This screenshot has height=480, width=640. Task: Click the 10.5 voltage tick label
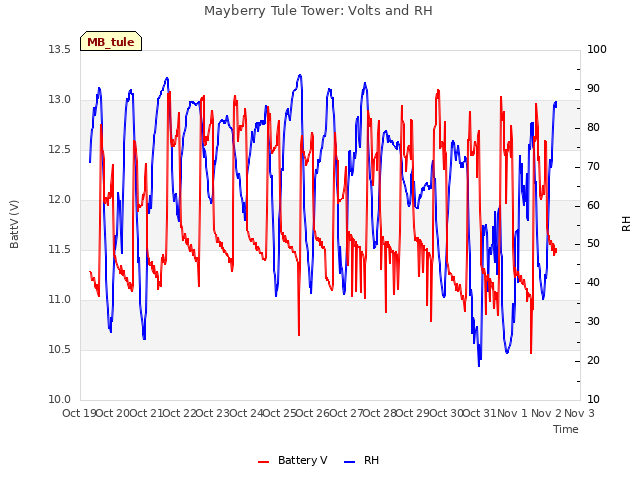[60, 350]
